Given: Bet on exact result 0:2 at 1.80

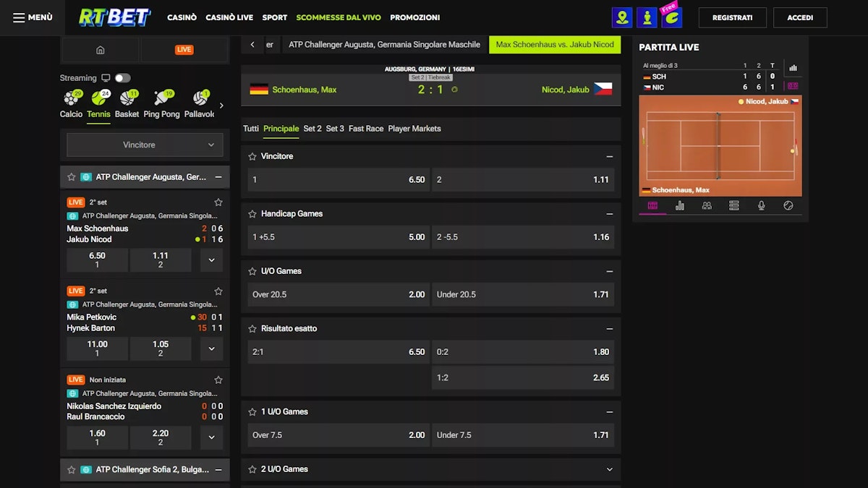Looking at the screenshot, I should click(x=523, y=352).
